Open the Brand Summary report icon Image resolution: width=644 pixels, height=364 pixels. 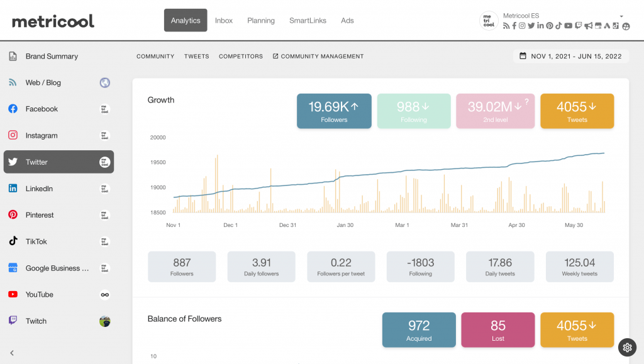point(13,56)
